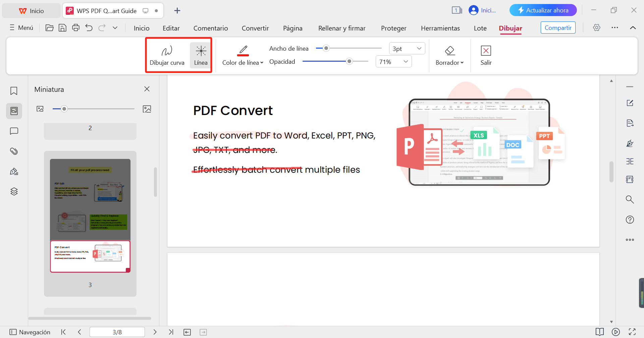
Task: Select the Línea drawing tool
Action: pyautogui.click(x=201, y=55)
